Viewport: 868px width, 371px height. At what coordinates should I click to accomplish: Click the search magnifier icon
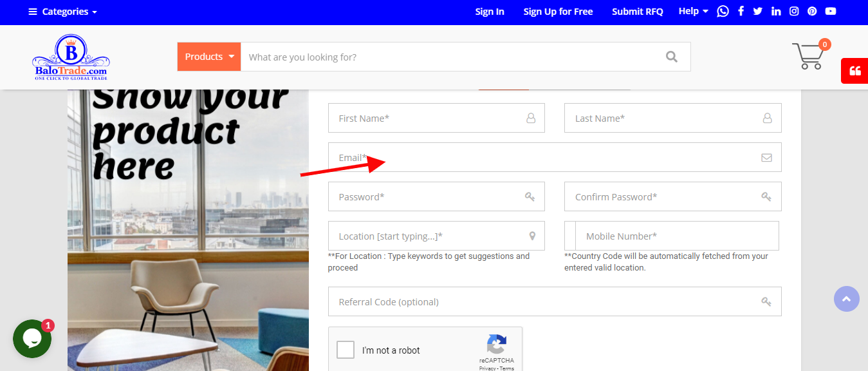tap(672, 57)
